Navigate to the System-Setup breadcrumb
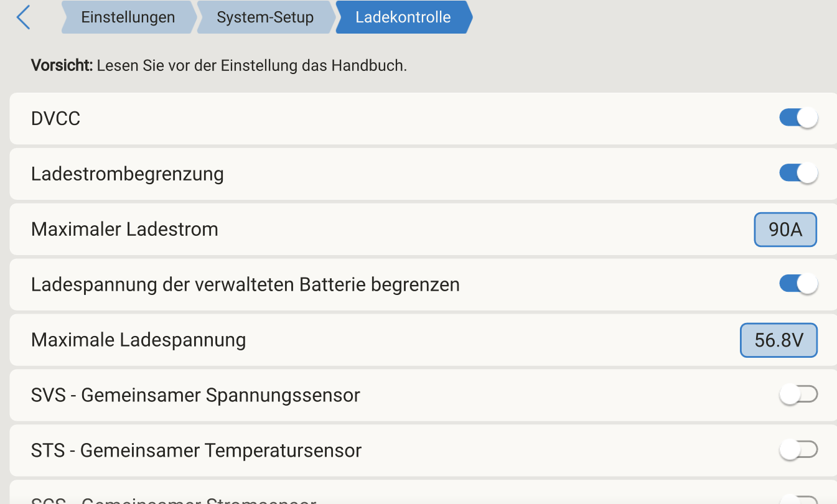837x504 pixels. click(x=265, y=17)
